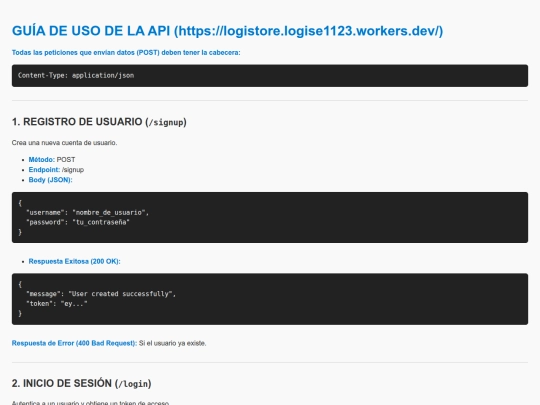The image size is (540, 405).
Task: Click the 'Método: POST' list item
Action: coord(52,159)
